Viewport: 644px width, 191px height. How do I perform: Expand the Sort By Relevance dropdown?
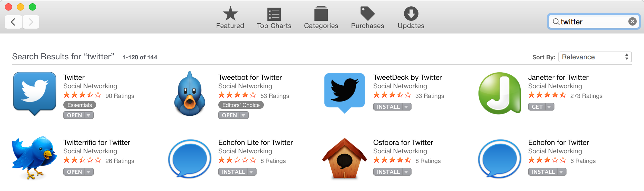pos(595,57)
